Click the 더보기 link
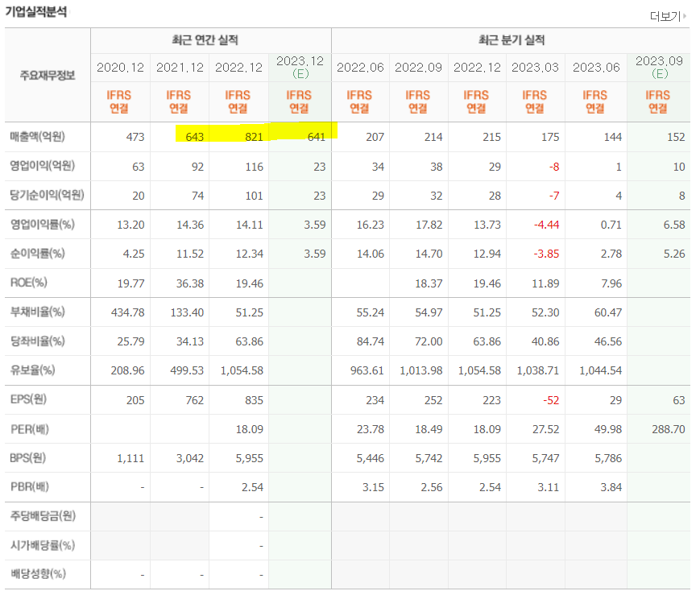 (668, 17)
